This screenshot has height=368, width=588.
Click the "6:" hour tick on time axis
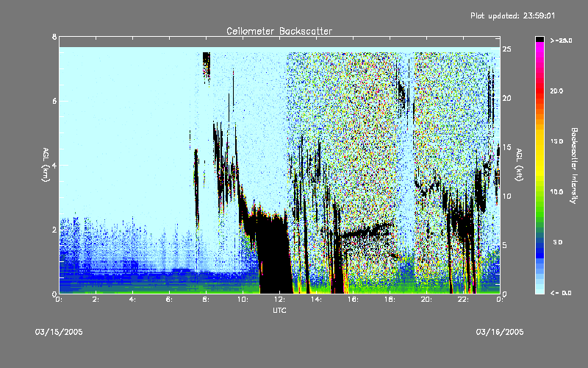pyautogui.click(x=170, y=300)
